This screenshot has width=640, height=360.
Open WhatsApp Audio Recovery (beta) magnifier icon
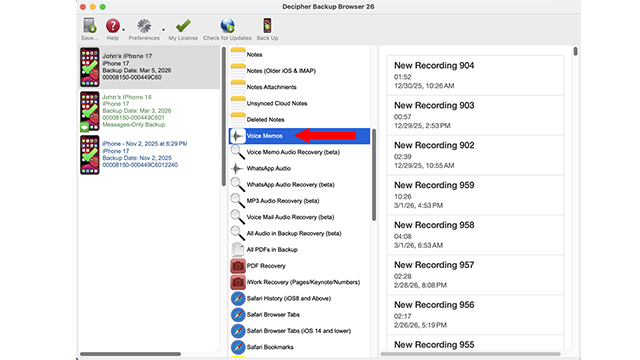pos(238,184)
